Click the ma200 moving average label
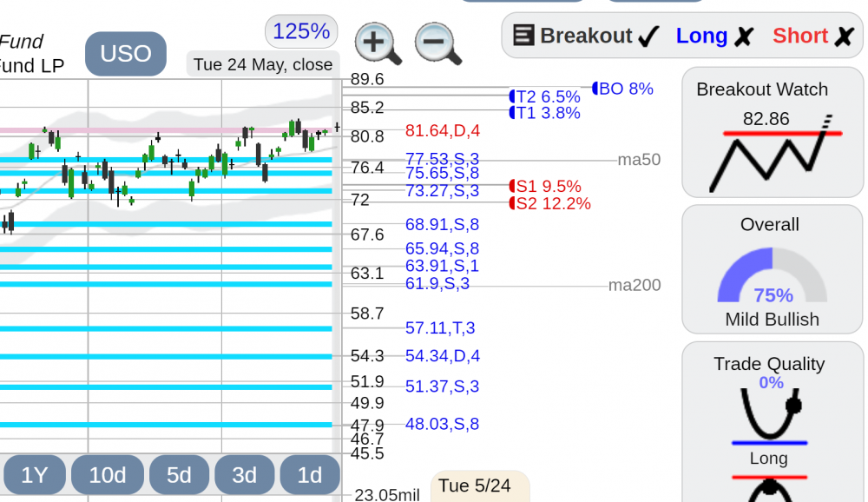868x502 pixels. click(x=635, y=285)
